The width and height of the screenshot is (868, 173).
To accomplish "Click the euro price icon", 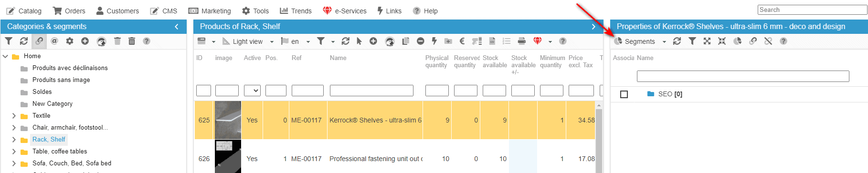I will 462,41.
